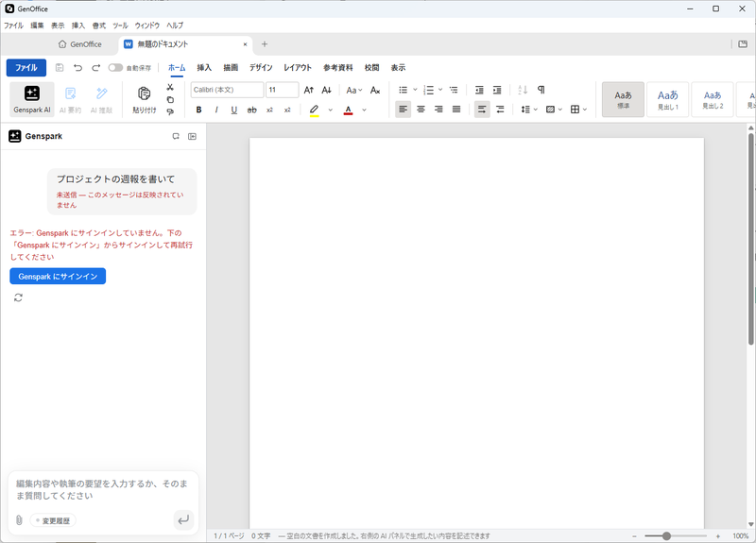This screenshot has height=543, width=756.
Task: Undo the last action
Action: (x=77, y=67)
